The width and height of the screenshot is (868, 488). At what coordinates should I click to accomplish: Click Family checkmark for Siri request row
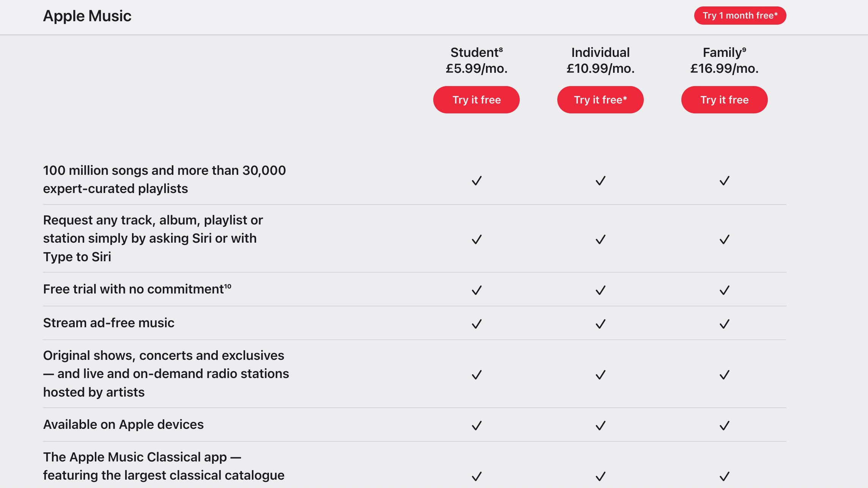pyautogui.click(x=724, y=239)
